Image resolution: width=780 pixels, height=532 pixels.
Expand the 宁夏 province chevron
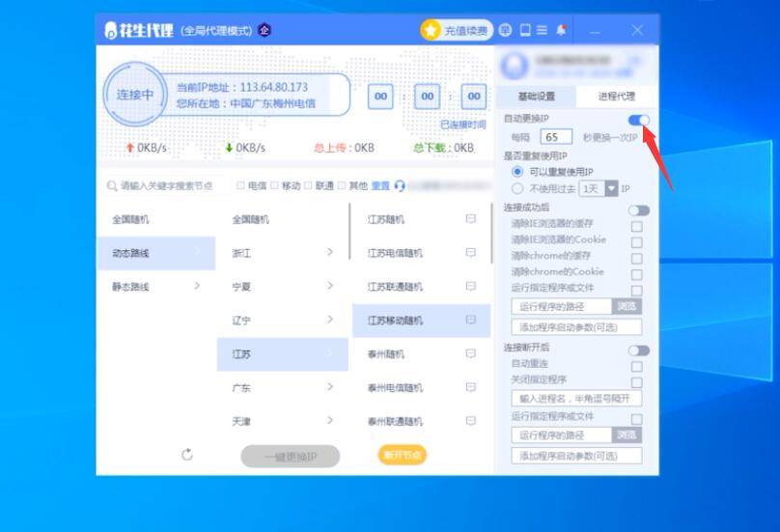[330, 286]
